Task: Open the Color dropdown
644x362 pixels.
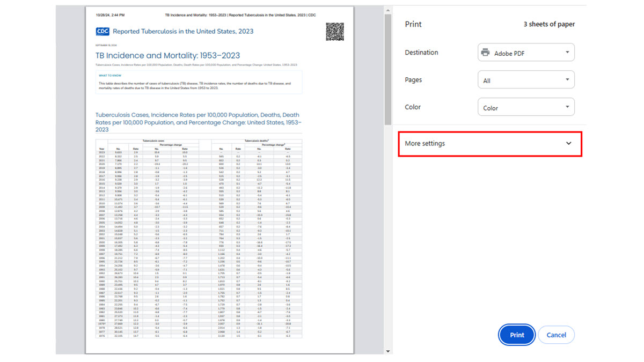Action: coord(526,107)
